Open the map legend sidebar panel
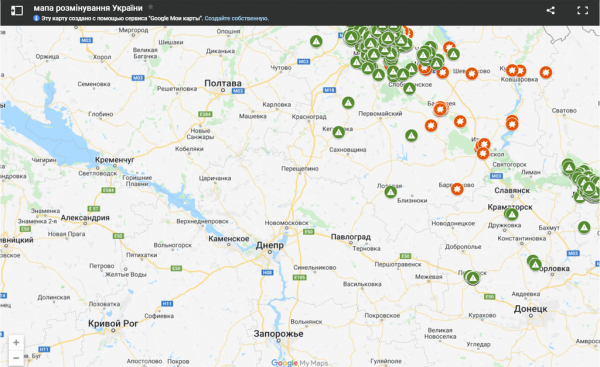This screenshot has width=600, height=367. pyautogui.click(x=17, y=10)
